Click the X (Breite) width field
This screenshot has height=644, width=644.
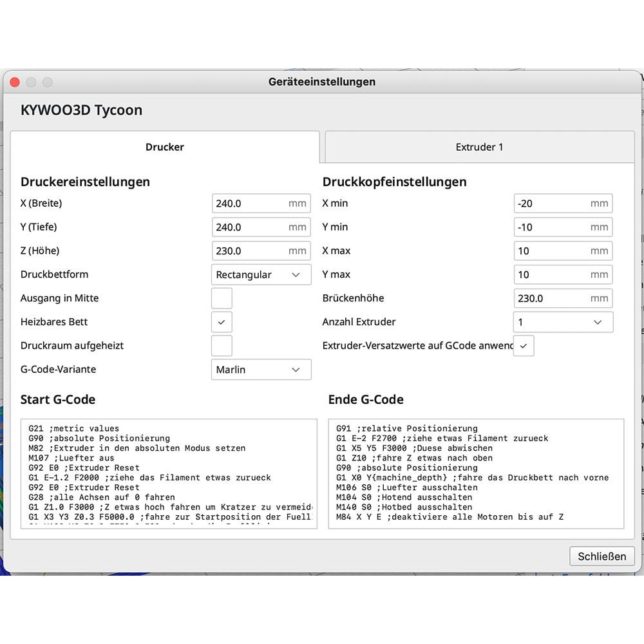(261, 204)
